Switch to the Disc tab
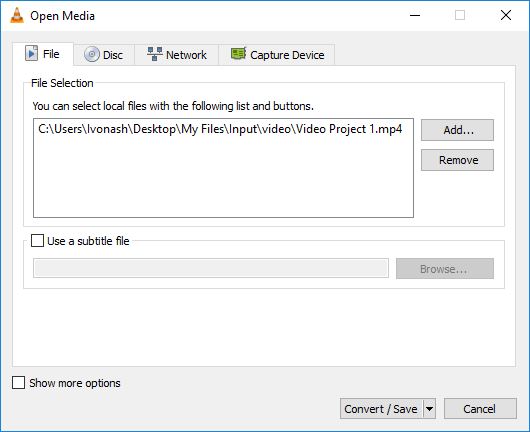Screen dimensions: 530x432 point(104,54)
